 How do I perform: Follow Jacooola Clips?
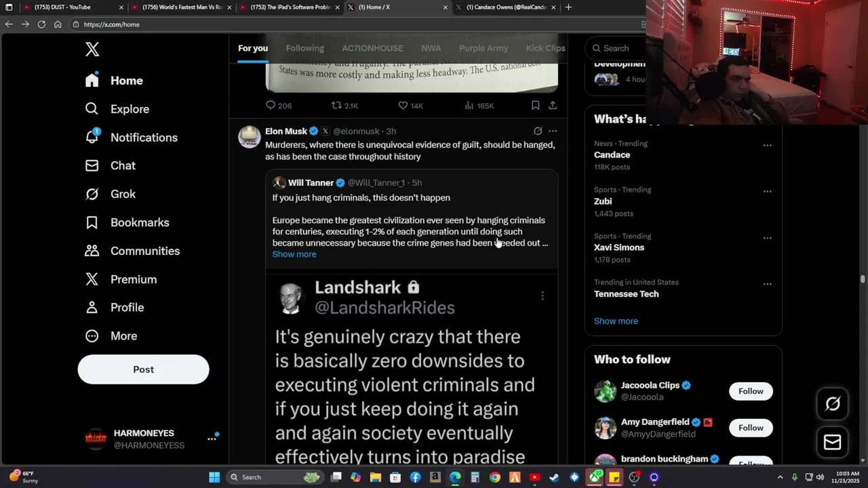tap(751, 391)
